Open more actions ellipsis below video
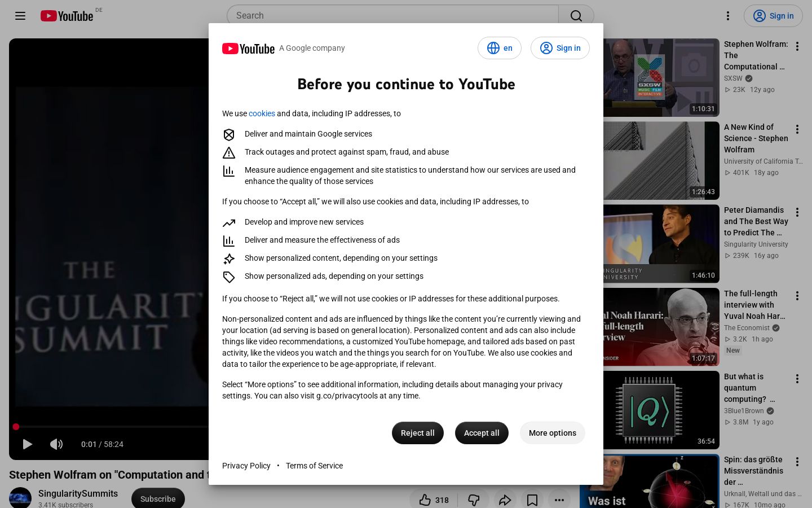 tap(559, 500)
